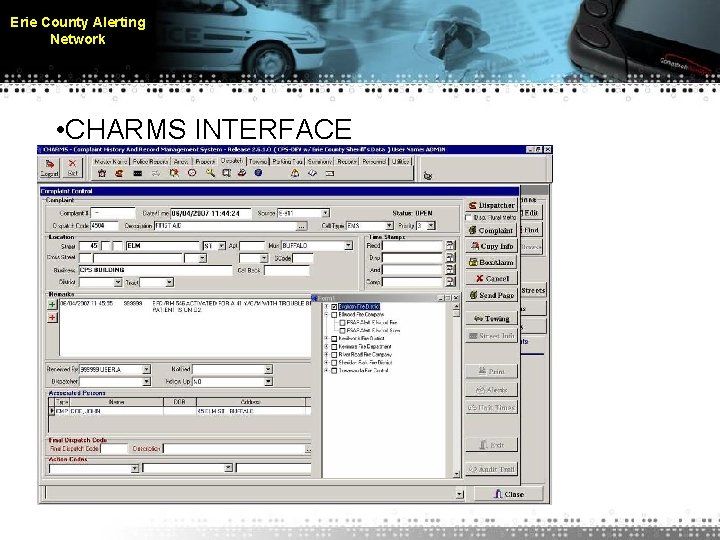Viewport: 720px width, 540px height.
Task: Click the Copy Info button
Action: [491, 246]
